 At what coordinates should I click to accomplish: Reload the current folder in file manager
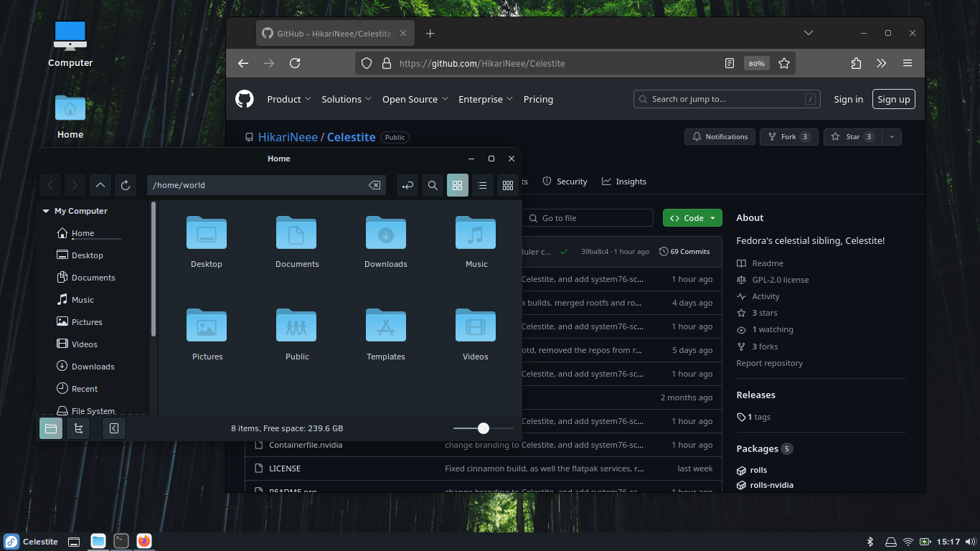[126, 185]
